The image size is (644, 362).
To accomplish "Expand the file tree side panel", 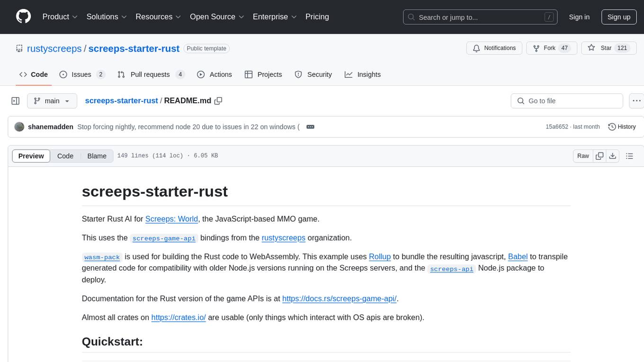I will click(x=16, y=101).
